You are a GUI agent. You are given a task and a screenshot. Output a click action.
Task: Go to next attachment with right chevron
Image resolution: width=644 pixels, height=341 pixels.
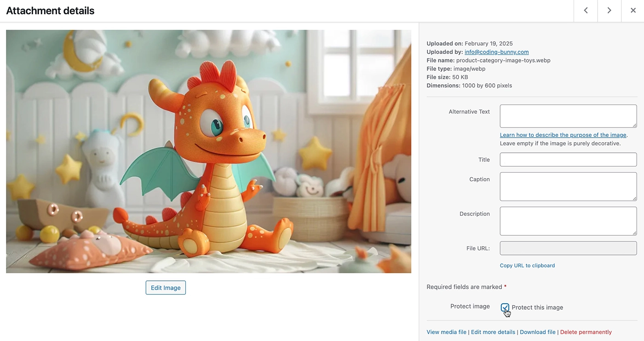pos(609,11)
